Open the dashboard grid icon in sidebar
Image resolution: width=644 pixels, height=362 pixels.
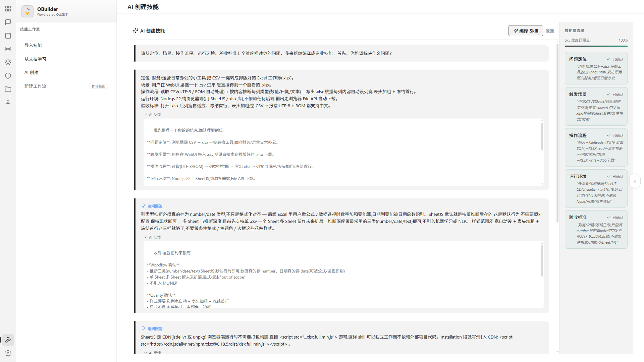[8, 9]
